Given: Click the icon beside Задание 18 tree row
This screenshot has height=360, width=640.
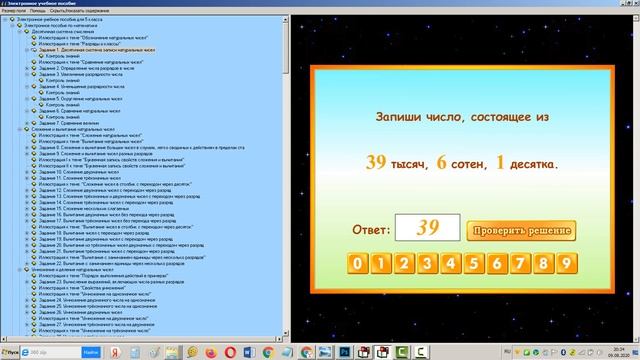Looking at the screenshot, I should point(34,233).
